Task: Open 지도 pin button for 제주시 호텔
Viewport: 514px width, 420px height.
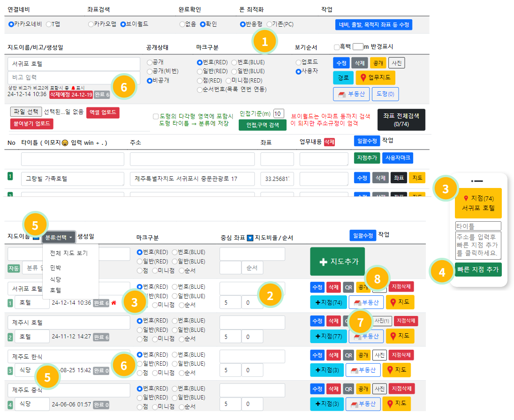Action: tap(400, 336)
